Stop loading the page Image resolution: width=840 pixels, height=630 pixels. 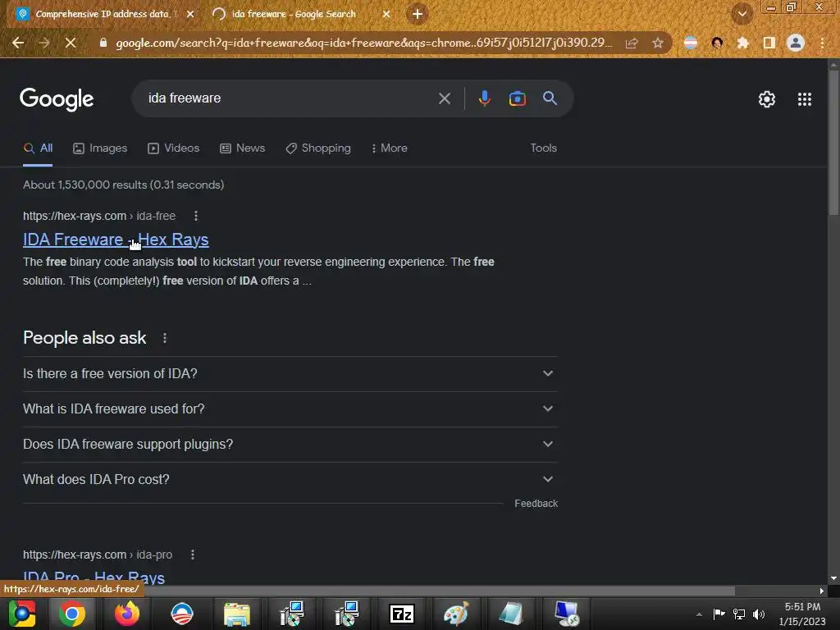coord(71,43)
